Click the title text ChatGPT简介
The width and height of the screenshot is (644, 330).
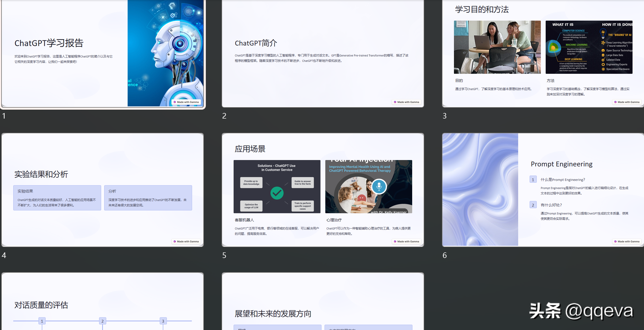[256, 43]
